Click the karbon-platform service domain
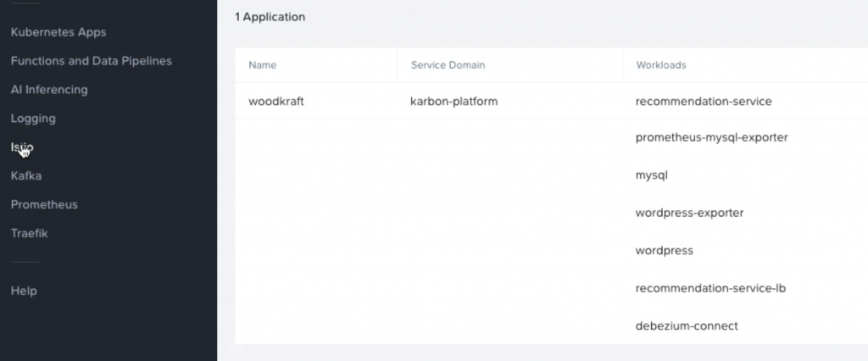Image resolution: width=868 pixels, height=361 pixels. coord(453,102)
